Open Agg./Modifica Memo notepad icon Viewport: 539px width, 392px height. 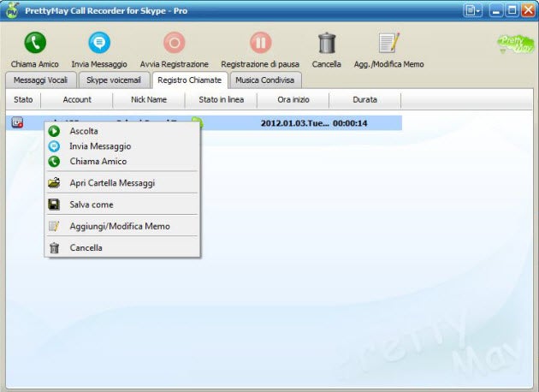(x=388, y=43)
